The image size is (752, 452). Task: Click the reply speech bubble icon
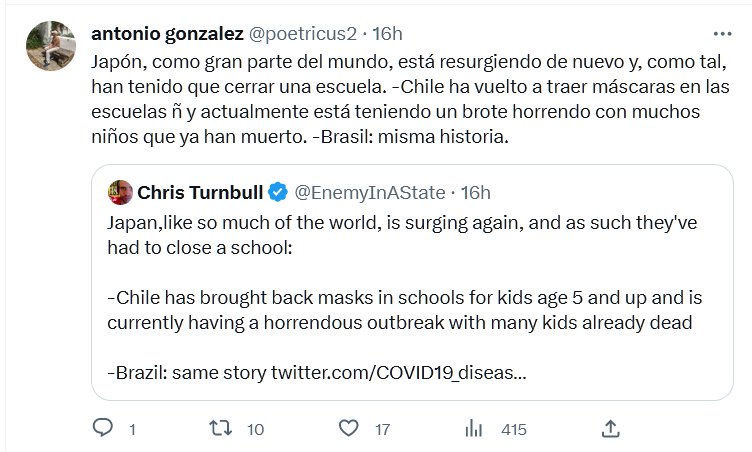tap(102, 429)
